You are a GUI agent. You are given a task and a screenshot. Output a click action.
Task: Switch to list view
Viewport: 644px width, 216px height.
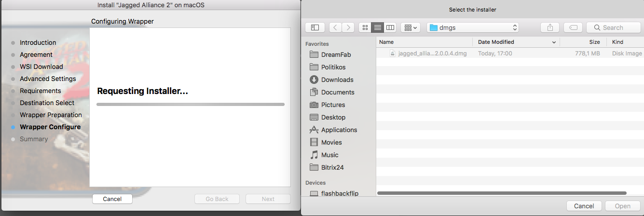pos(378,27)
